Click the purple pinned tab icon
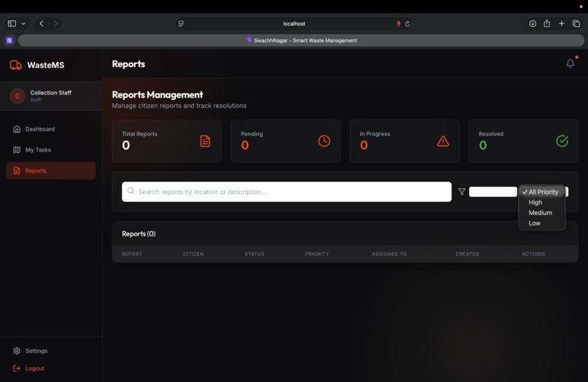 coord(9,41)
